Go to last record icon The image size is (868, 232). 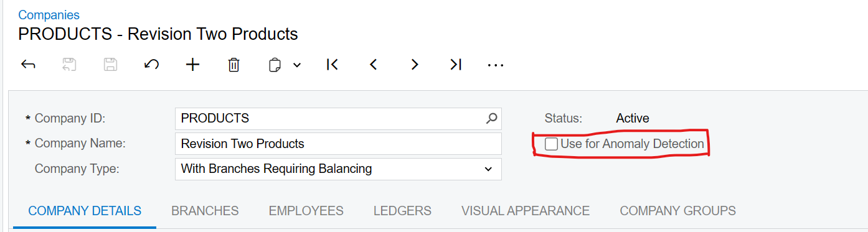(456, 65)
